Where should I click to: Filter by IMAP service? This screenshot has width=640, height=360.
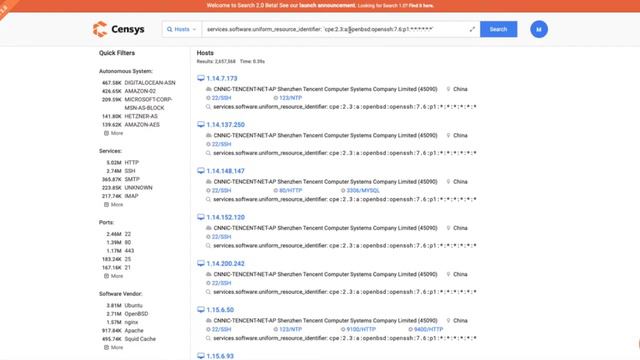[x=131, y=196]
